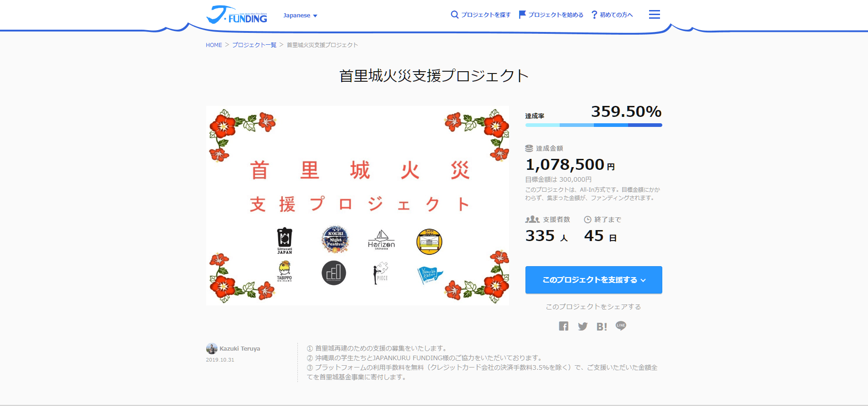The width and height of the screenshot is (868, 420).
Task: Click the J-Funding logo
Action: pyautogui.click(x=237, y=15)
